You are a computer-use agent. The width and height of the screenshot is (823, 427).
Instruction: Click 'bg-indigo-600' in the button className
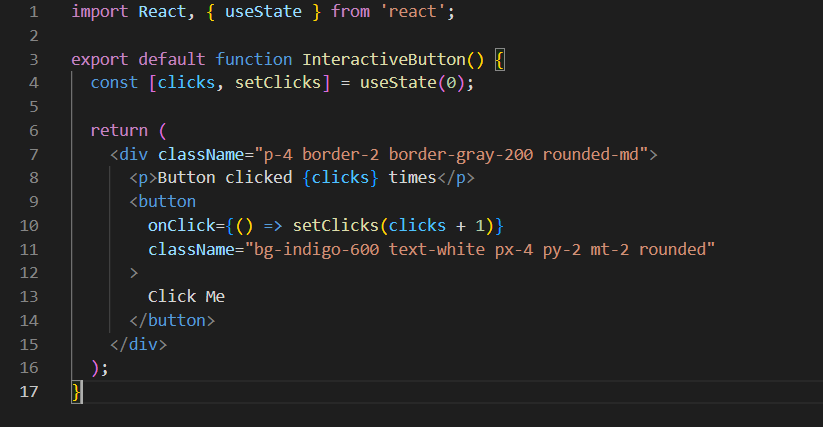click(x=316, y=249)
